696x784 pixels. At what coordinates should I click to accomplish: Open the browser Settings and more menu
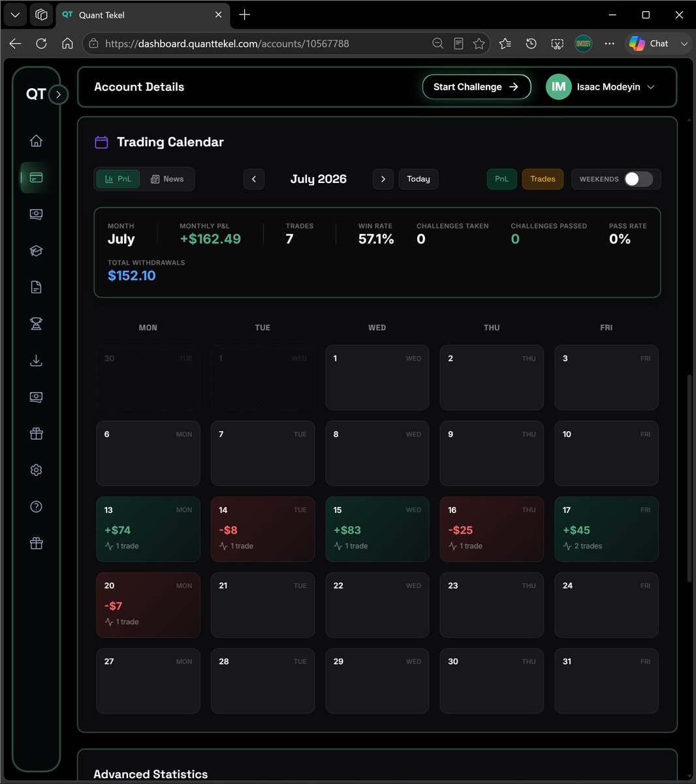pos(609,44)
